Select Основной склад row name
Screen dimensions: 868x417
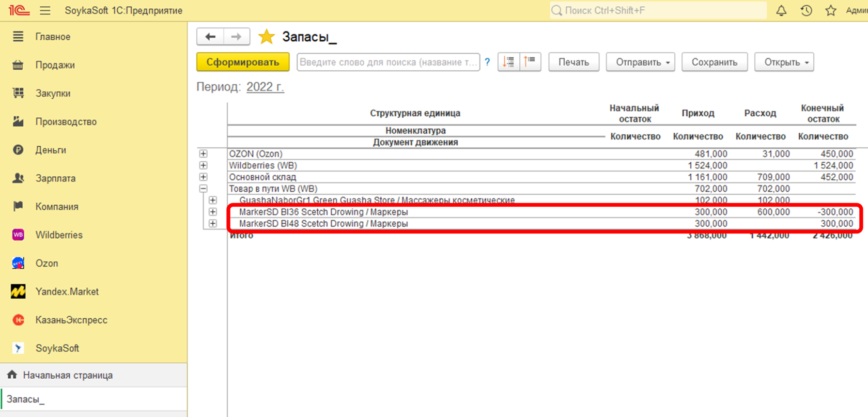[262, 177]
